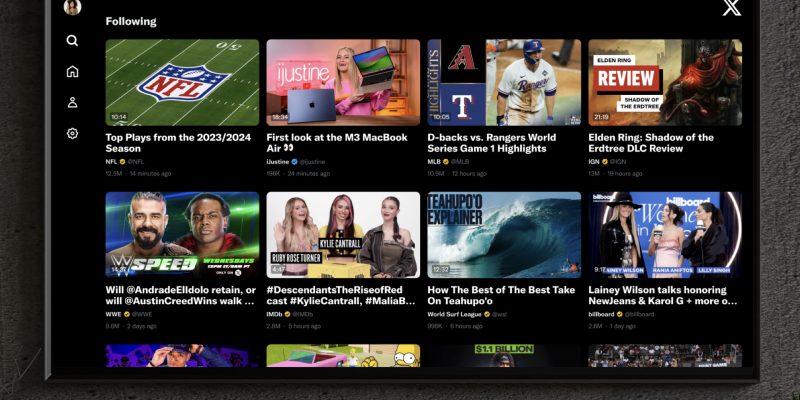Play the billboard Lainey Wilson interview thumbnail
800x400 pixels.
(x=665, y=235)
